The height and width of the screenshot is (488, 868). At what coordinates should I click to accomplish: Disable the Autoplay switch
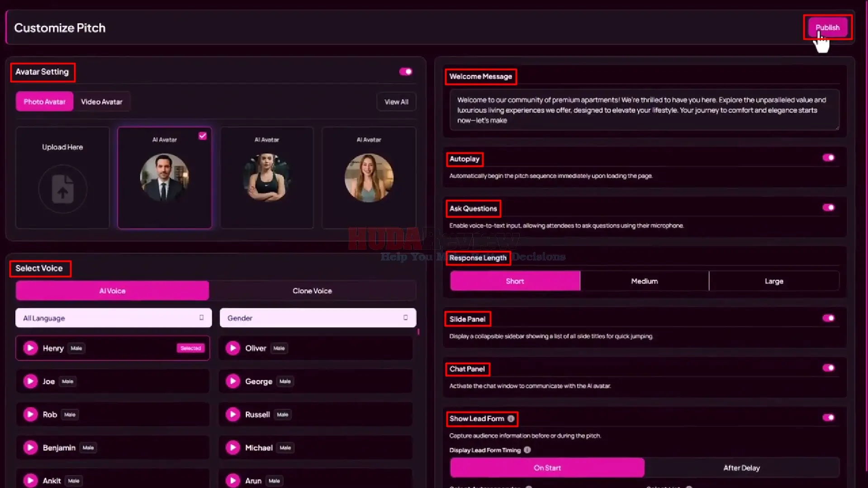pos(828,158)
